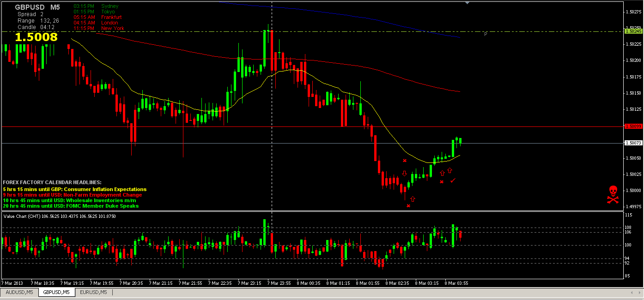Click the red 1.50093 price level label
Viewport: 644px width, 300px height.
point(633,126)
